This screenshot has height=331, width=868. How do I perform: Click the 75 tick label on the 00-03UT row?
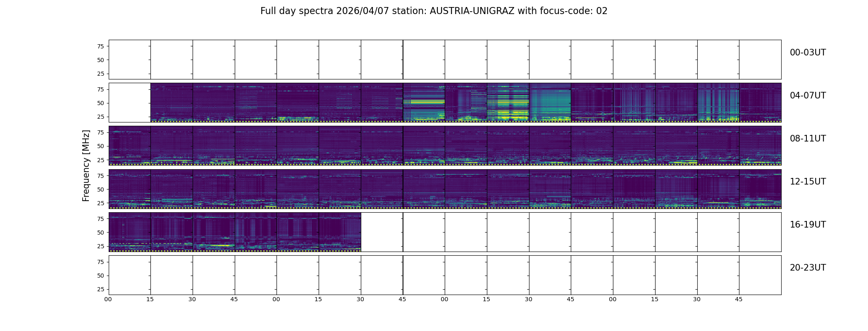[x=100, y=46]
